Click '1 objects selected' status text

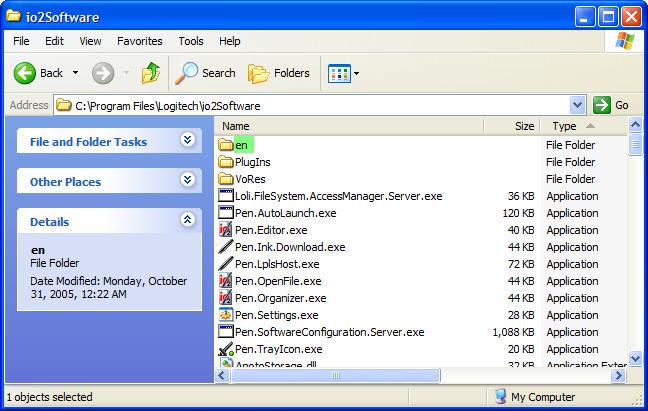click(x=50, y=397)
